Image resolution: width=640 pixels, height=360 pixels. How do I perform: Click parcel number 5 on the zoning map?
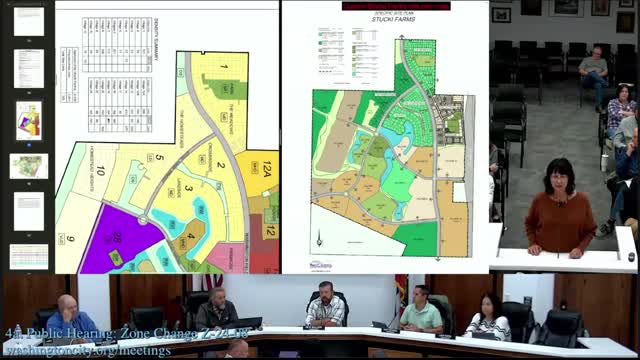(x=160, y=158)
